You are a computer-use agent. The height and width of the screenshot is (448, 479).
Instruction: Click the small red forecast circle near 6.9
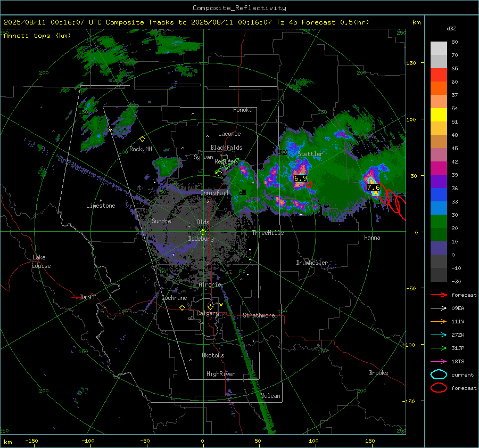309,184
